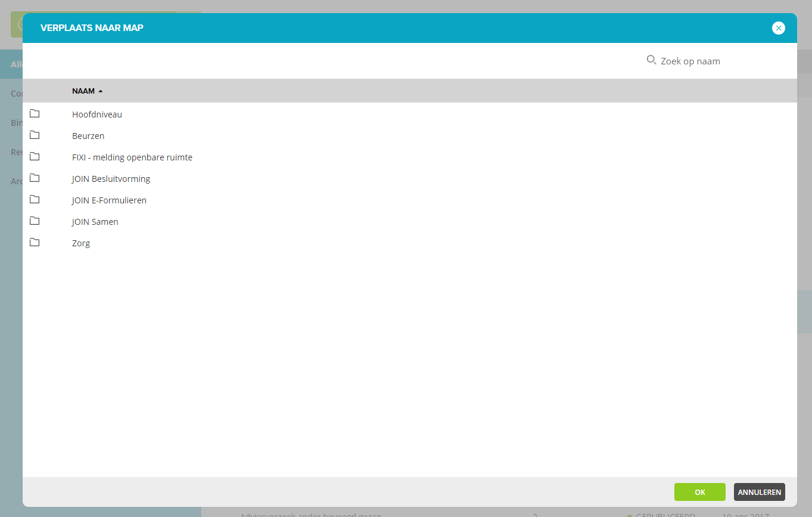Click the Zoek op naam search field

[x=690, y=60]
